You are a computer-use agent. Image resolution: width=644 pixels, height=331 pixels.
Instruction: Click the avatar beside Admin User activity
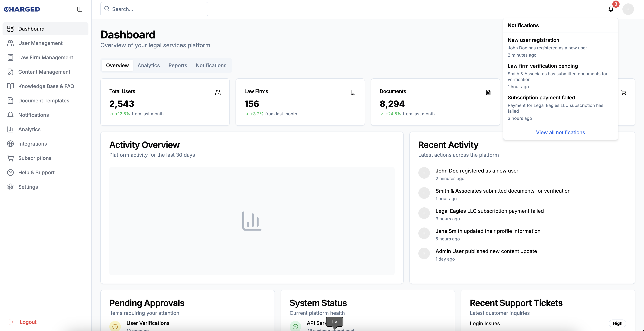(x=424, y=253)
